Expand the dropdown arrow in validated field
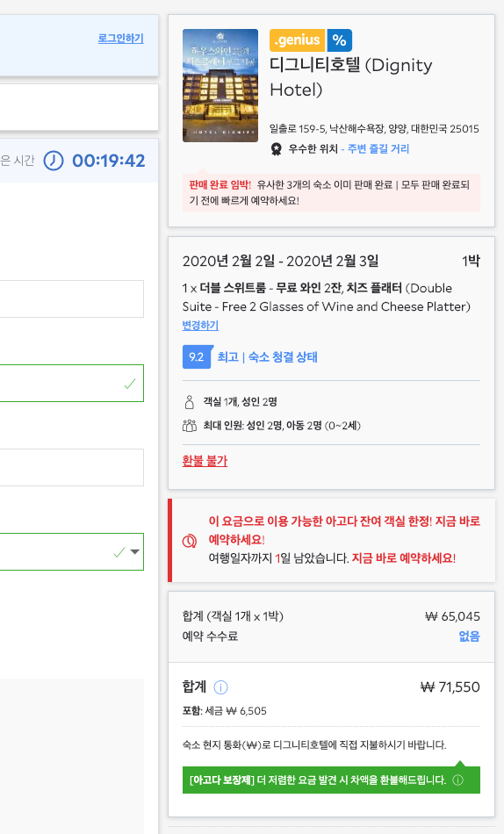This screenshot has width=504, height=834. coord(135,551)
